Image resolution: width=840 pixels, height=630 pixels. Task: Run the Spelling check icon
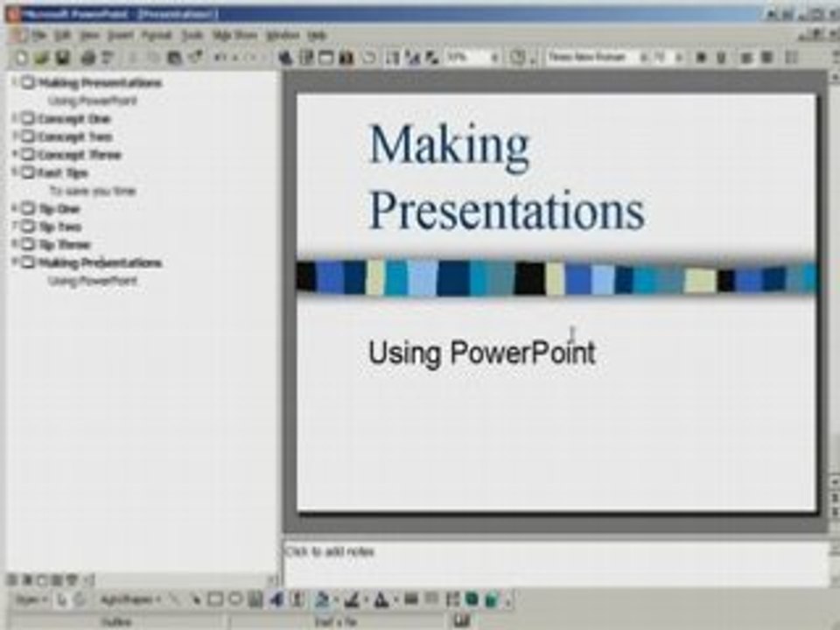[x=108, y=58]
